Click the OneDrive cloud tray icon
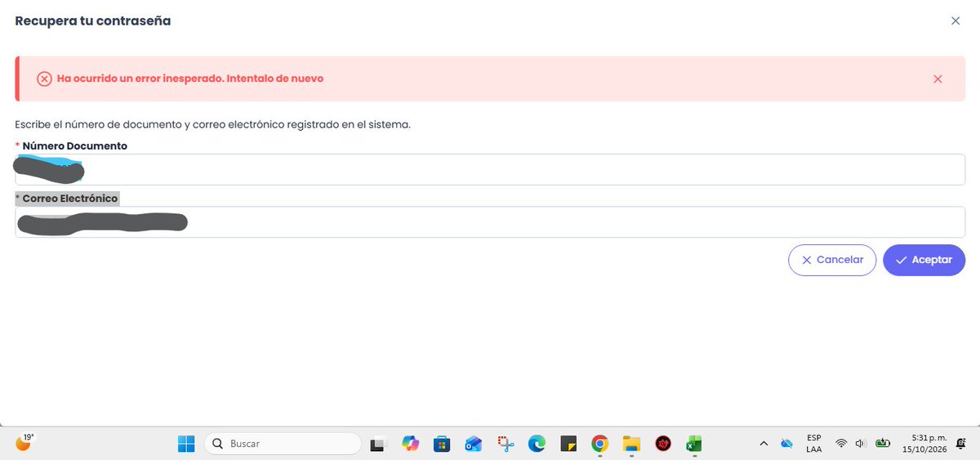The width and height of the screenshot is (980, 460). 787,444
